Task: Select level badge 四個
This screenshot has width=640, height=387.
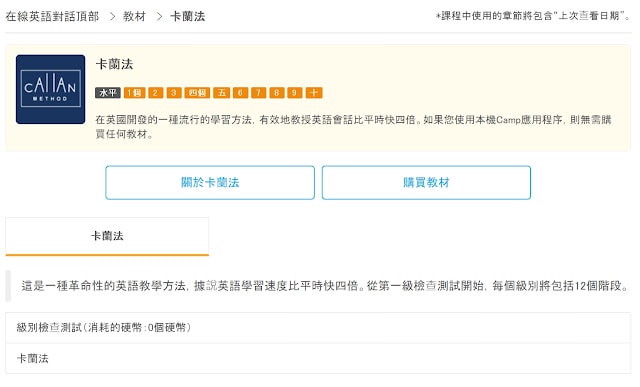Action: tap(197, 93)
